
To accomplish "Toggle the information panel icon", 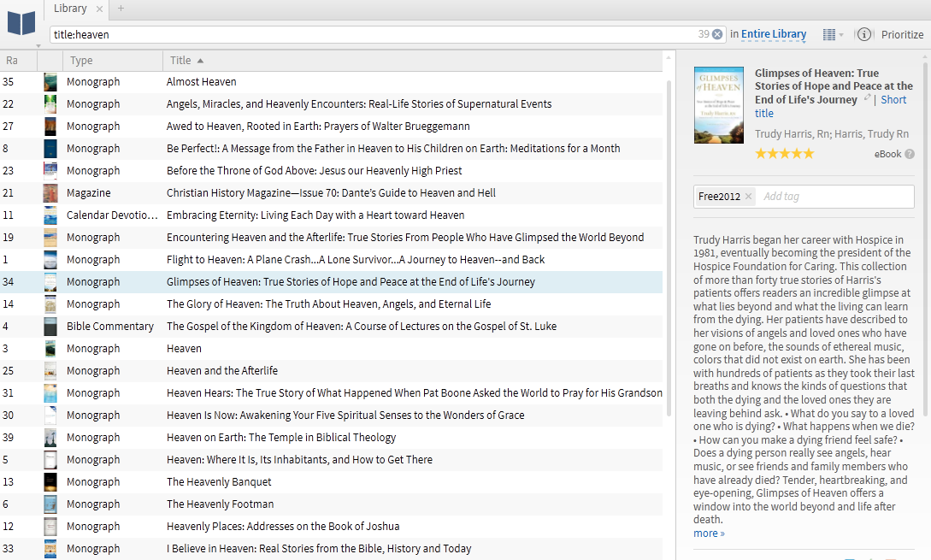I will (x=864, y=34).
